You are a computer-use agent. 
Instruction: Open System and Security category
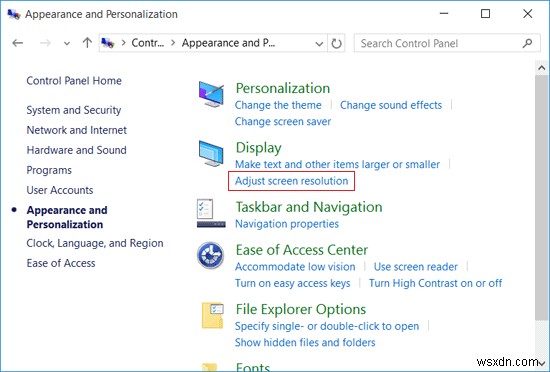(74, 110)
